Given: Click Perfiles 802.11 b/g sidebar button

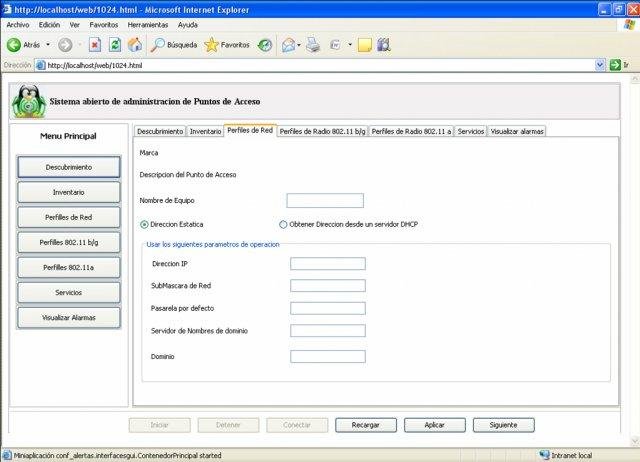Looking at the screenshot, I should click(x=69, y=242).
